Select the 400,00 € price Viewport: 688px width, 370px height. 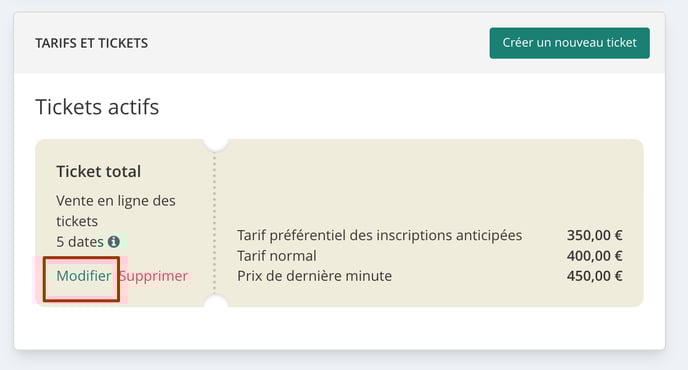click(595, 256)
